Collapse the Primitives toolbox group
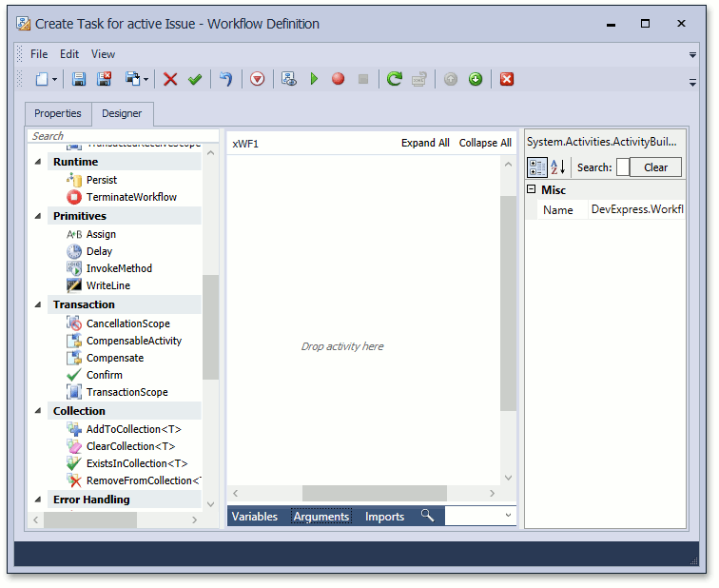This screenshot has width=719, height=588. click(38, 216)
